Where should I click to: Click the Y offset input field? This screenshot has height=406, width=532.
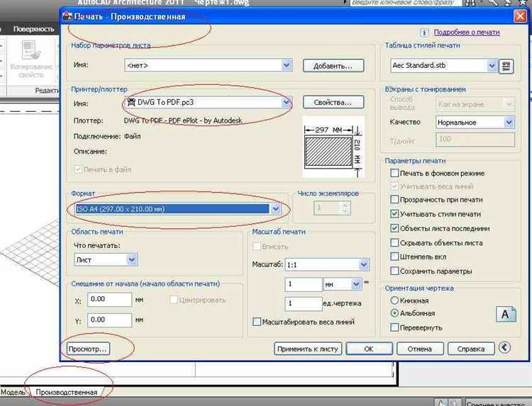click(x=109, y=320)
